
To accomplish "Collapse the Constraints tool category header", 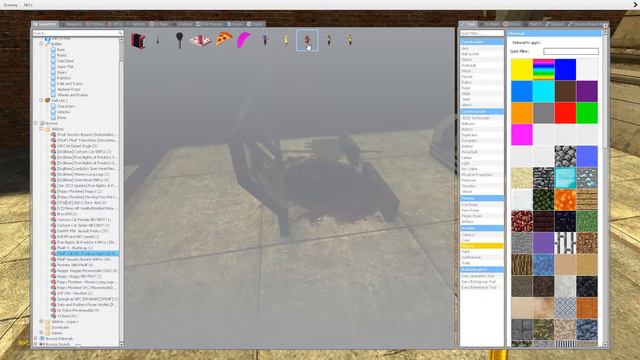I will point(482,42).
